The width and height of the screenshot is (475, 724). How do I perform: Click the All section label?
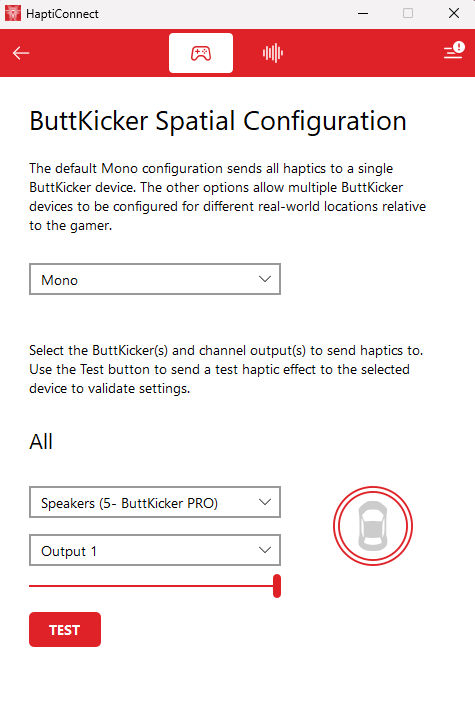click(41, 442)
